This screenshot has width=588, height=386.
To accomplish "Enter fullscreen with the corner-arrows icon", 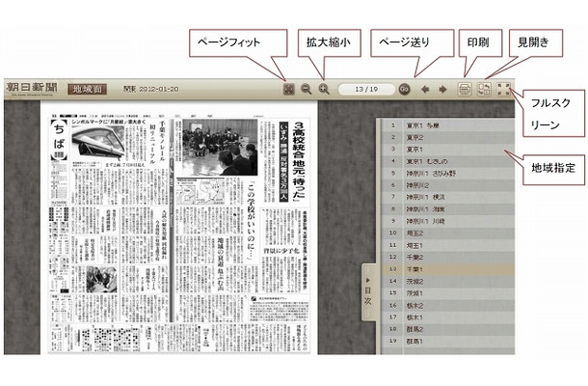I will pyautogui.click(x=503, y=89).
